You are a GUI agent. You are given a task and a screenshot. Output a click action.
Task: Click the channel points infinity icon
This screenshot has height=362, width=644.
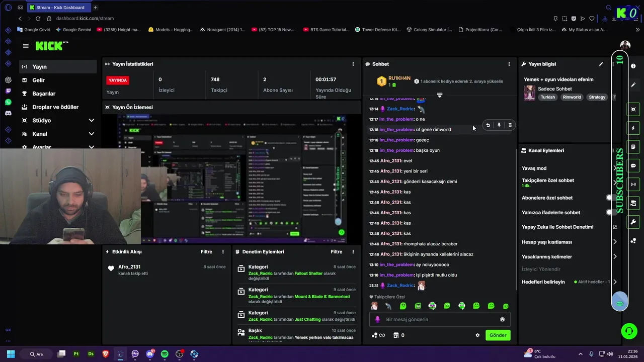point(378,335)
